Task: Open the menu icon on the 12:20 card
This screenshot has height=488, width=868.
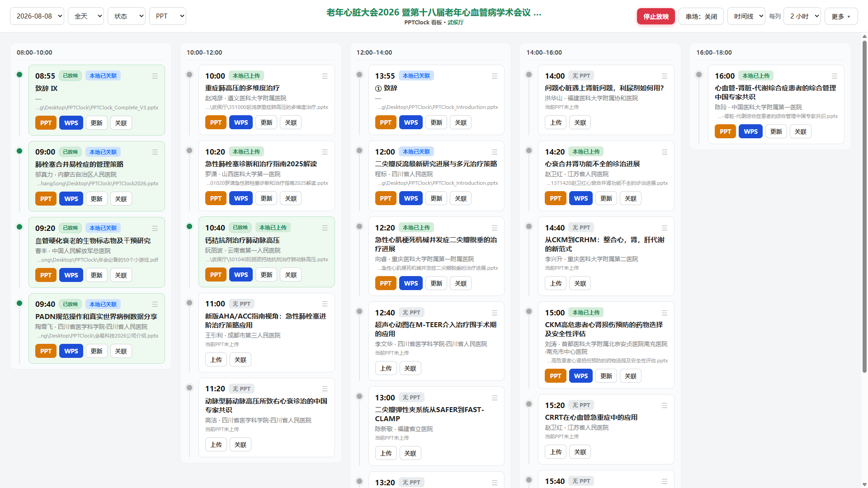Action: (495, 228)
